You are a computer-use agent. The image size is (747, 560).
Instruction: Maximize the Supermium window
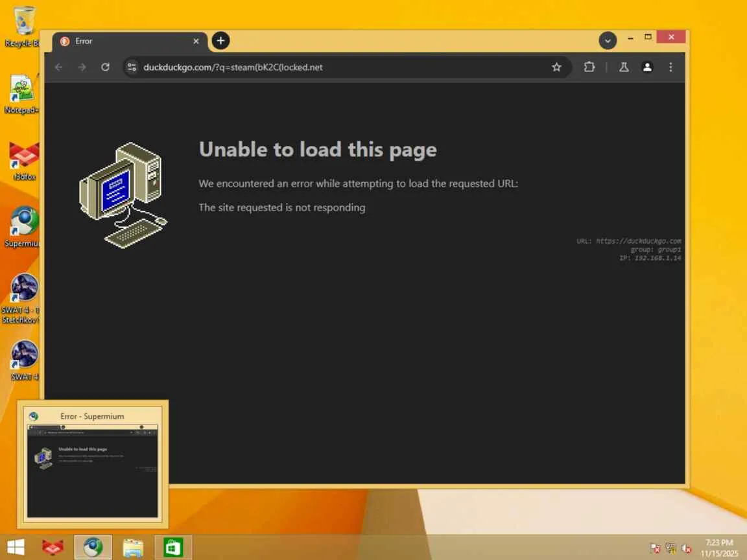point(648,37)
